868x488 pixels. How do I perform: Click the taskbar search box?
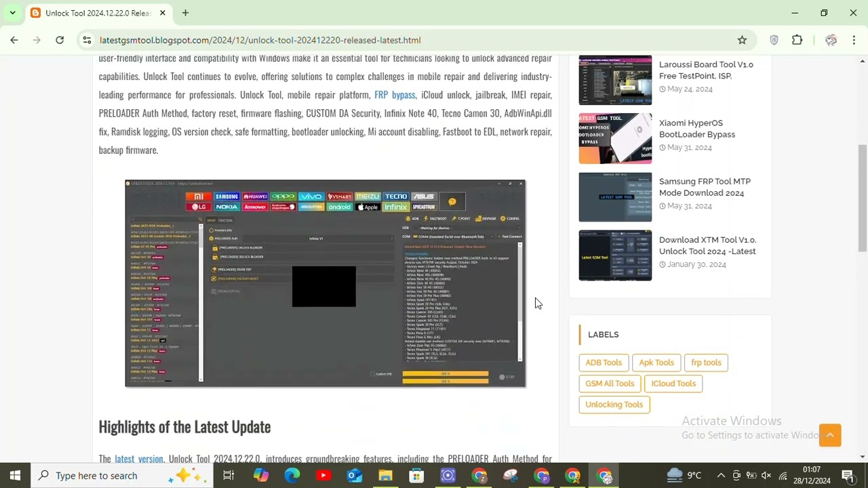(122, 475)
